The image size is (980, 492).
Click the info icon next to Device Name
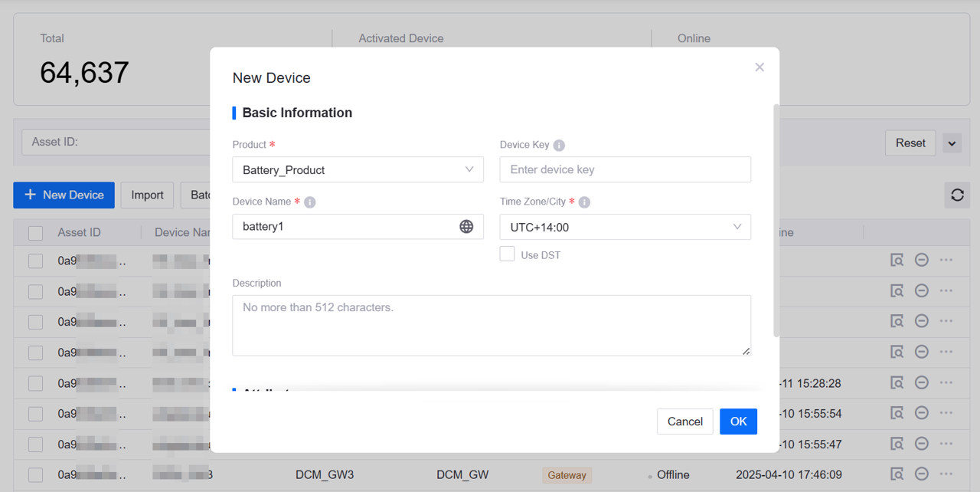point(309,202)
